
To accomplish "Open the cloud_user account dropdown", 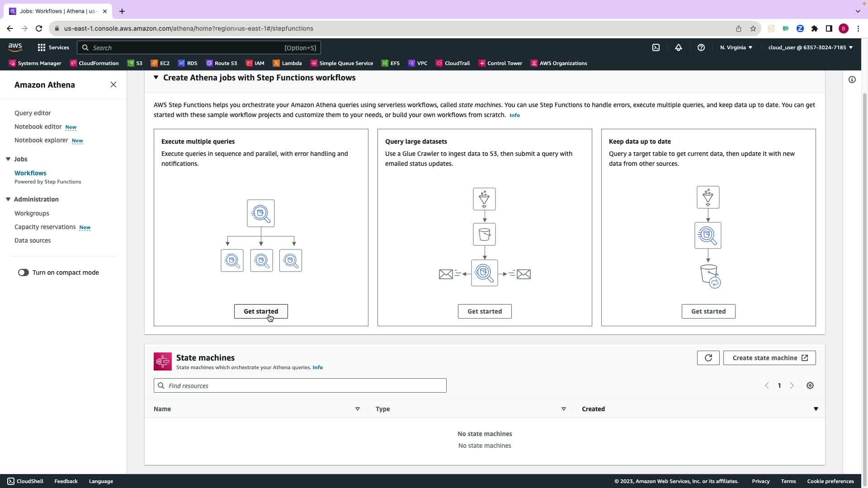I will click(810, 47).
